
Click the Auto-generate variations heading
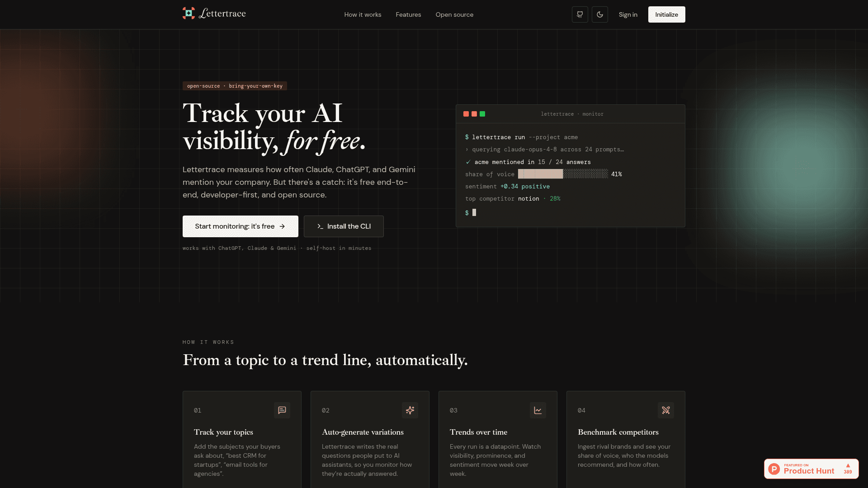(x=363, y=432)
